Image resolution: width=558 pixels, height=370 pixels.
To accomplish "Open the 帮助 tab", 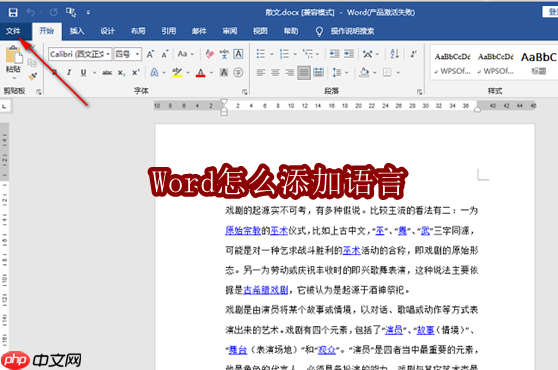I will (x=291, y=31).
